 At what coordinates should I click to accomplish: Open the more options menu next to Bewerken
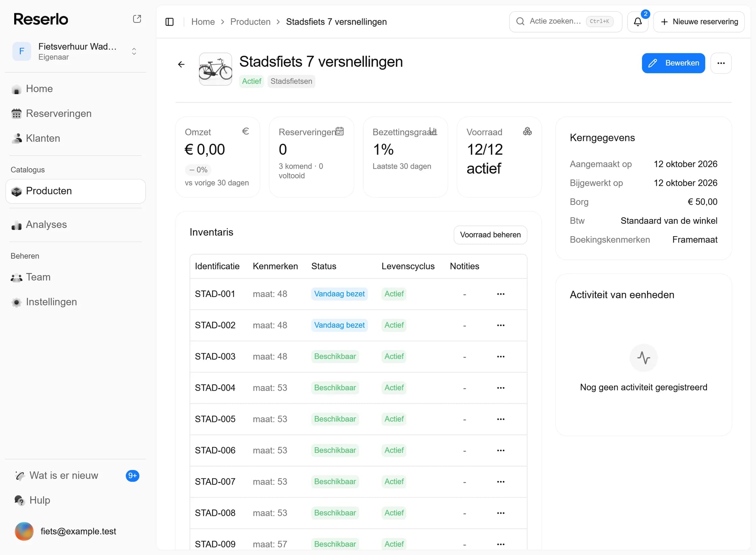[721, 63]
